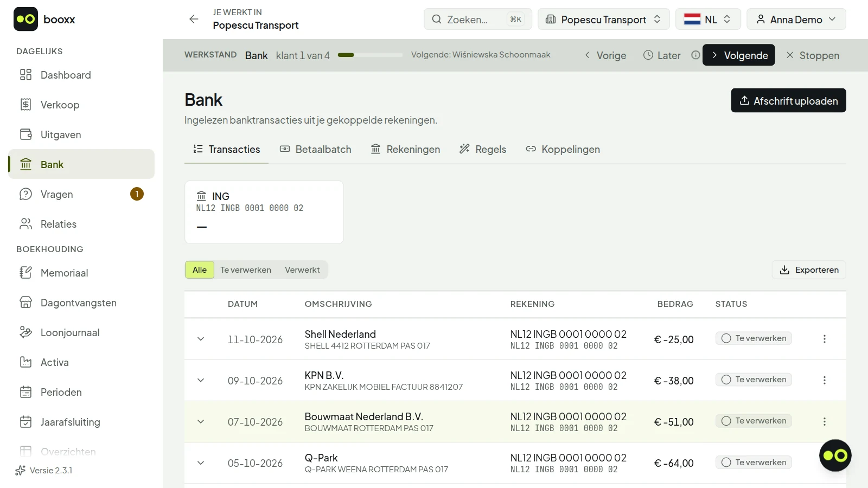Open the NL language dropdown

[x=707, y=19]
